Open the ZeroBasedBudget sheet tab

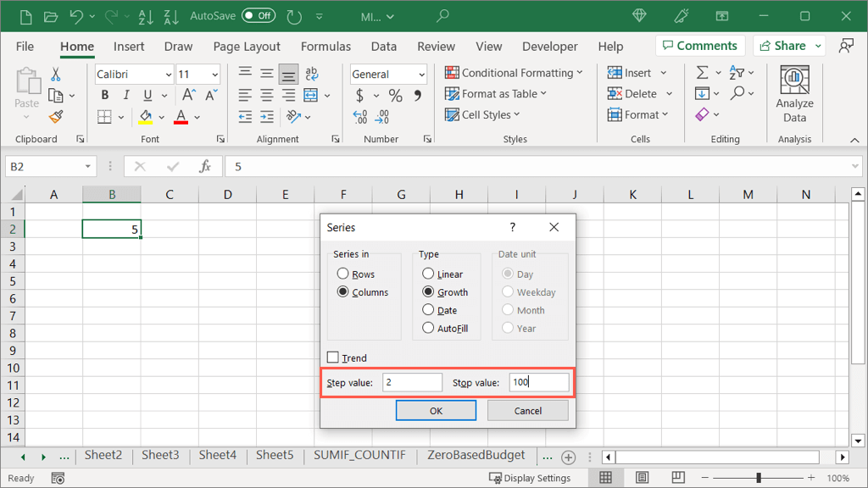click(476, 456)
